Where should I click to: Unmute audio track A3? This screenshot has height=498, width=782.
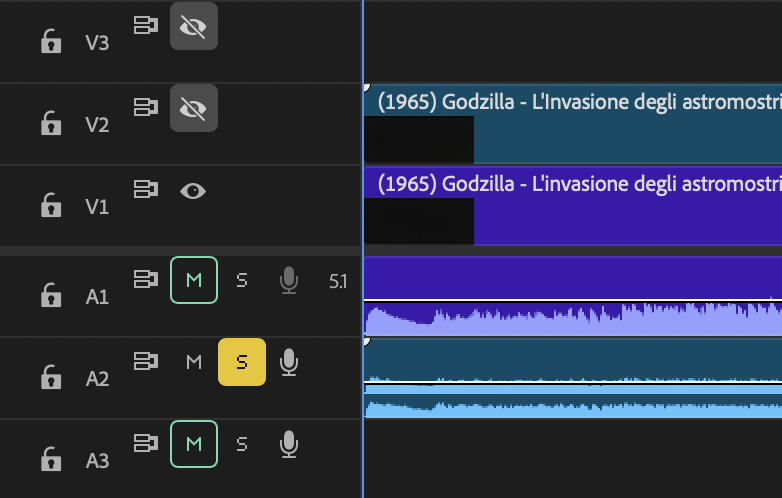tap(194, 443)
